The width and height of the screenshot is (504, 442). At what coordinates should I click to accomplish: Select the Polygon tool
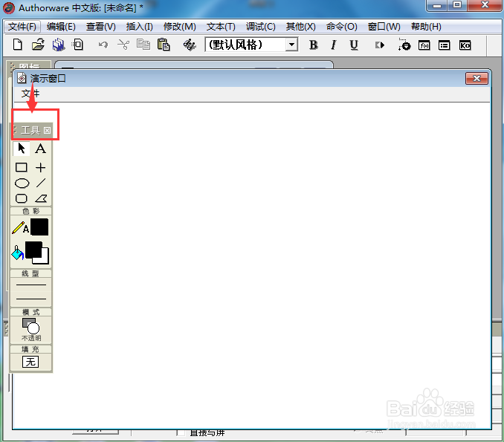[x=41, y=198]
